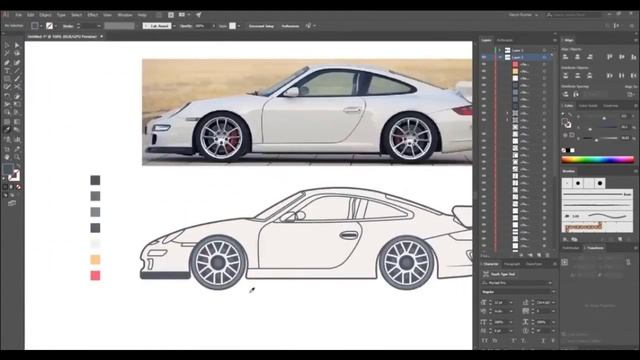Select the Magic Wand tool

pos(7,53)
